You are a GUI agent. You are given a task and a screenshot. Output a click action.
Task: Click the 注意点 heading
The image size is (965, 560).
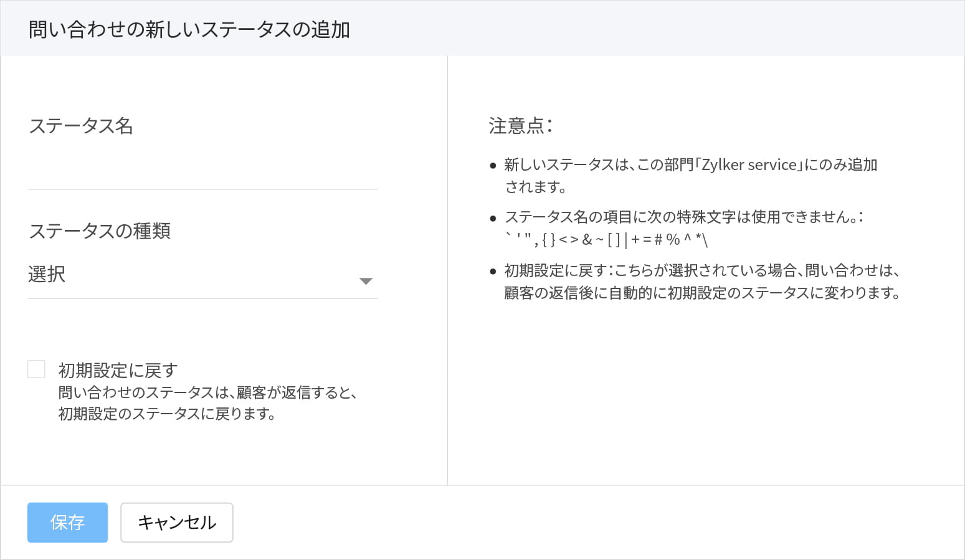pos(520,126)
